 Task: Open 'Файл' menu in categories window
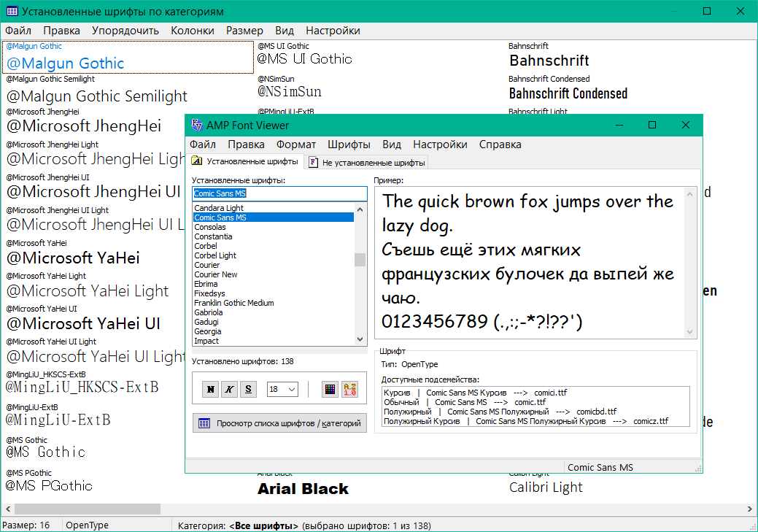pos(18,31)
